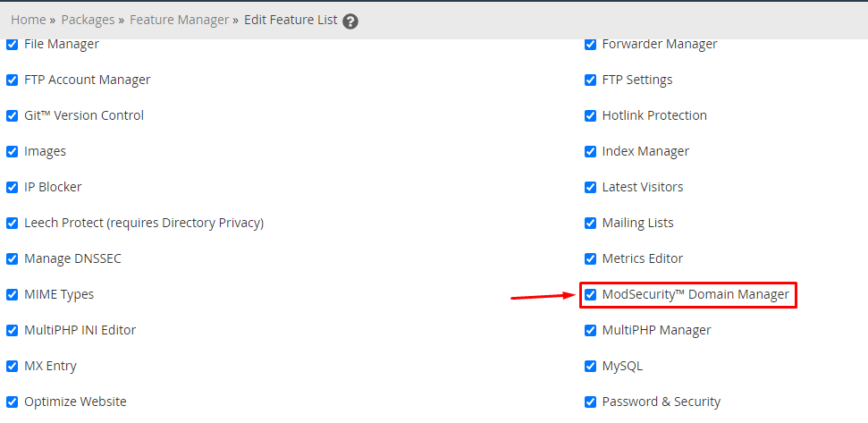This screenshot has width=868, height=423.
Task: Open Feature Manager breadcrumb link
Action: [x=180, y=20]
